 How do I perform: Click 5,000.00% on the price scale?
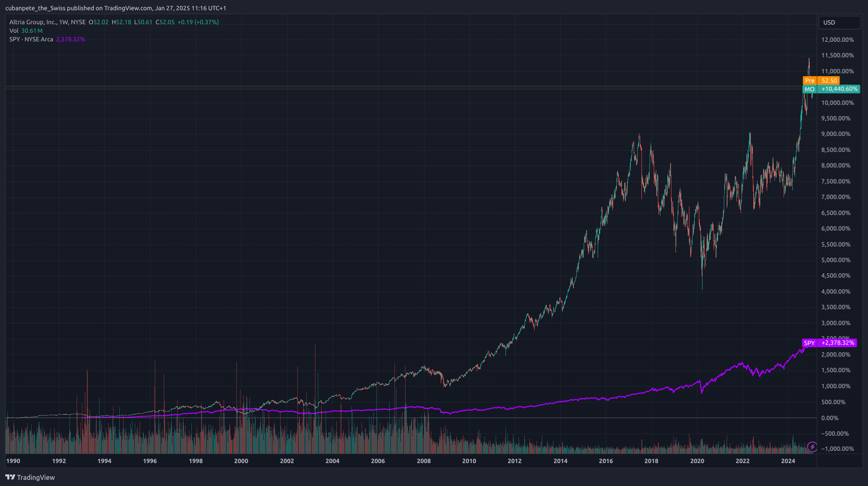(x=836, y=260)
